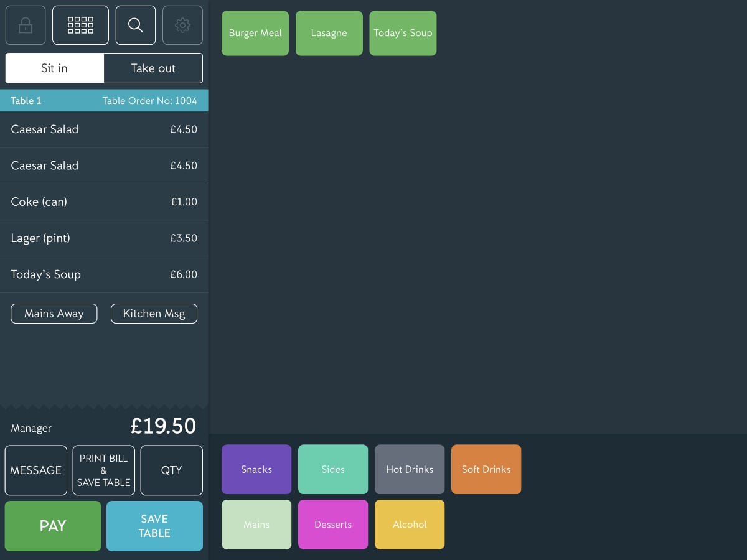Select the Coke (can) order line
This screenshot has height=560, width=747.
104,202
